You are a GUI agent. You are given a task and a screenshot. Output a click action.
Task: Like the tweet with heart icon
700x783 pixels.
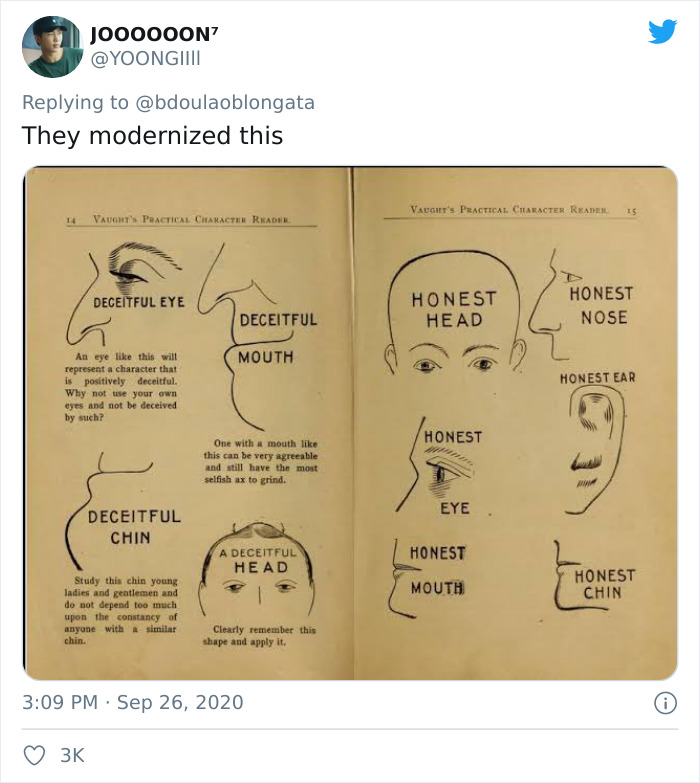coord(34,755)
